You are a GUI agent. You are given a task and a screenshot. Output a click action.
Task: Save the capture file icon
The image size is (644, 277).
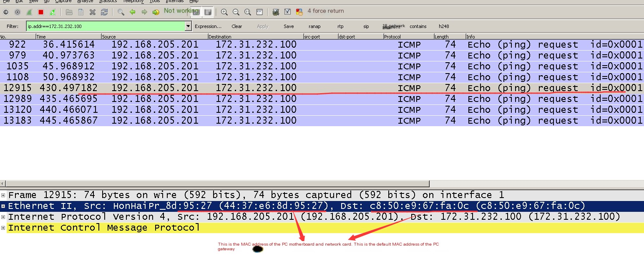tap(81, 12)
